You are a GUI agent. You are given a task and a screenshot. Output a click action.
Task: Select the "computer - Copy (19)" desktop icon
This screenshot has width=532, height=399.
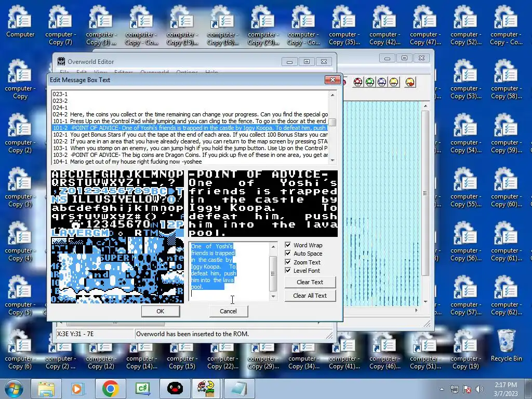pos(465,350)
